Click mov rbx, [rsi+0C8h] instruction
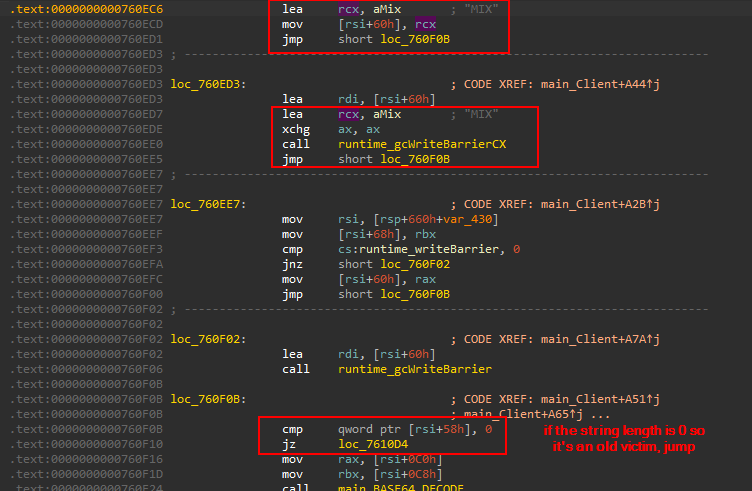752x491 pixels. click(362, 474)
